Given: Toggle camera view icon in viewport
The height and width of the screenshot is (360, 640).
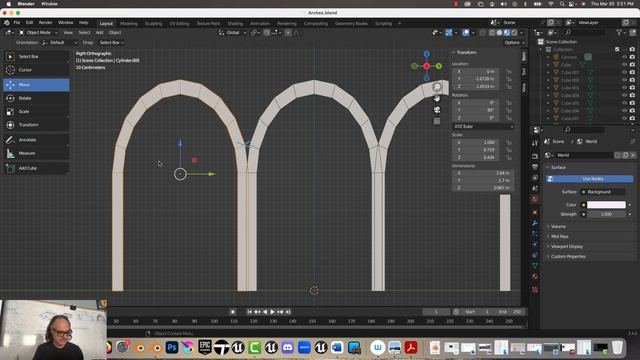Looking at the screenshot, I should [x=437, y=110].
